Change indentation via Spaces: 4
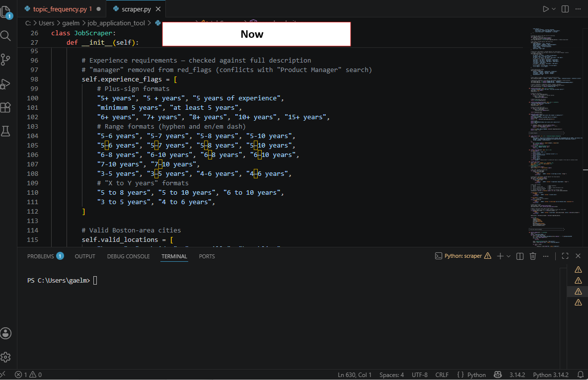 [x=391, y=375]
